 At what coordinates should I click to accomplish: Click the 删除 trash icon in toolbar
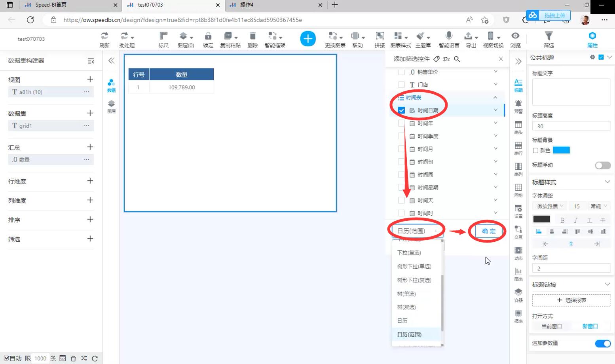click(x=252, y=36)
